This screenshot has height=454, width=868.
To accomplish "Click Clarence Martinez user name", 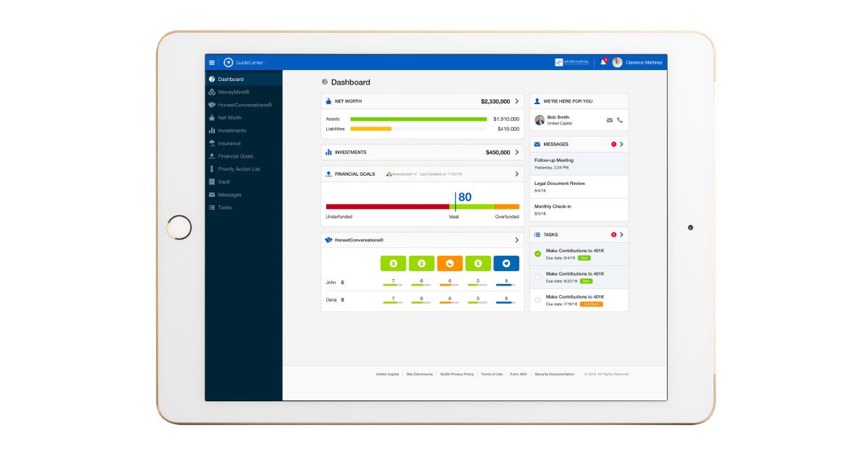I will (x=644, y=63).
